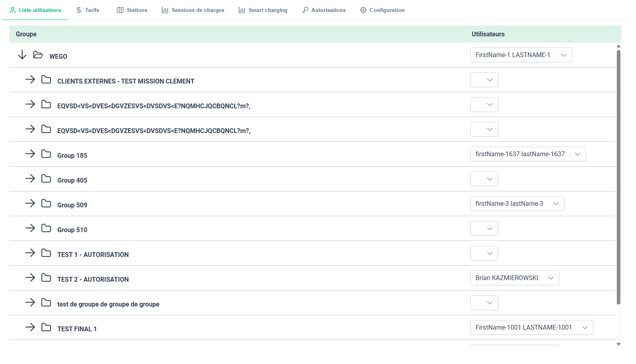
Task: Open the firstName-1637 lastName-1637 dropdown
Action: (x=527, y=154)
